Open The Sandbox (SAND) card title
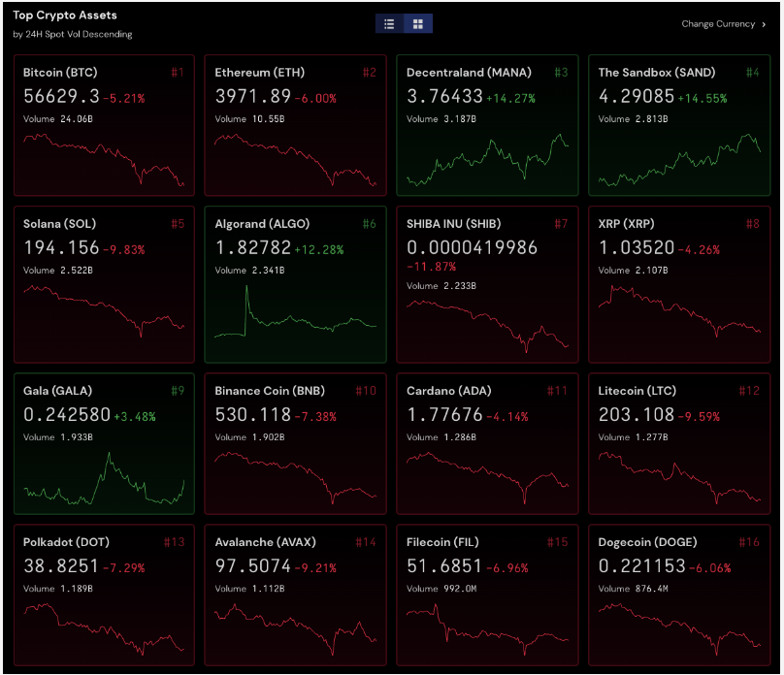Screen dimensions: 784x675 click(x=657, y=73)
